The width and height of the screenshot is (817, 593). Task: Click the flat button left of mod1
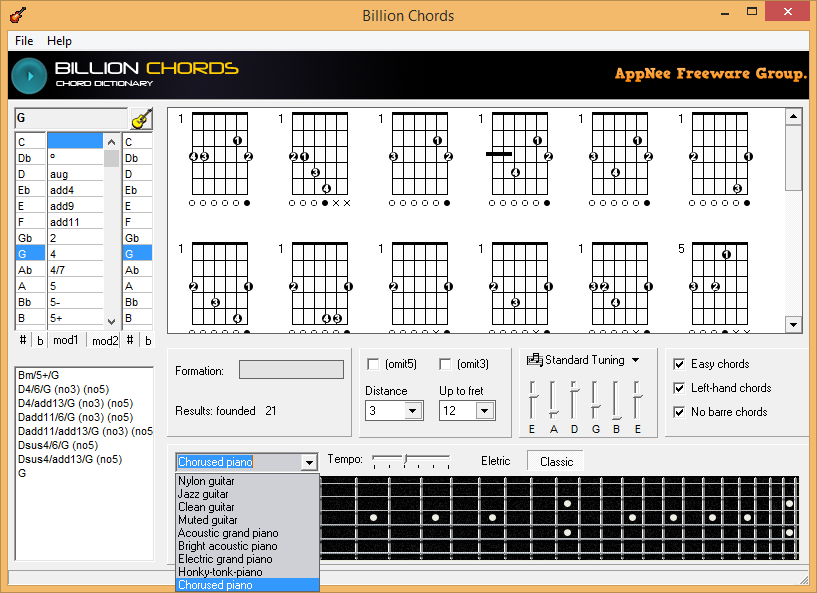(x=40, y=340)
